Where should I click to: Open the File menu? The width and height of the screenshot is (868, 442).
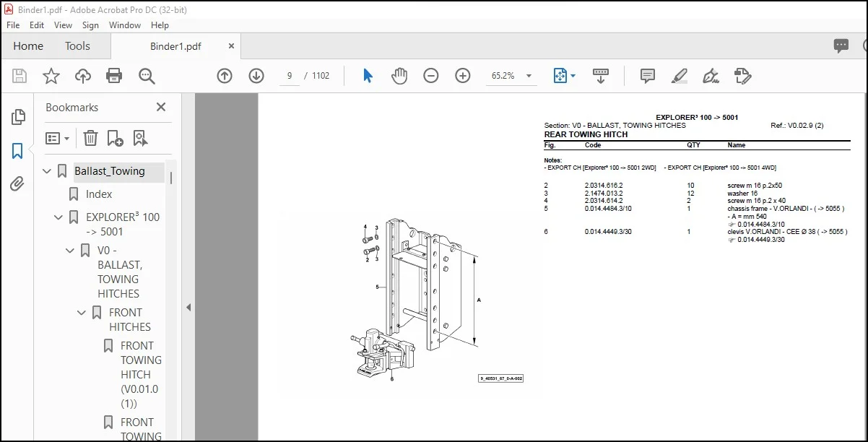pos(14,25)
